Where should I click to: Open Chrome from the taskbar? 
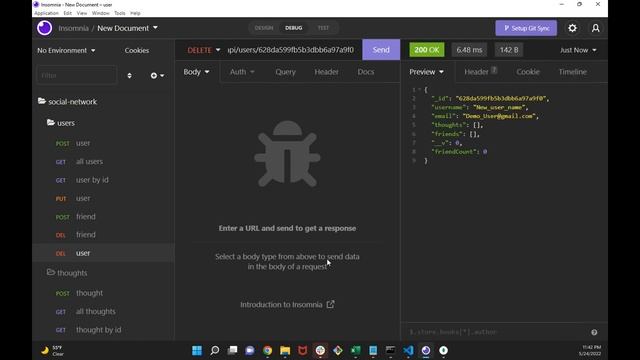tap(267, 350)
